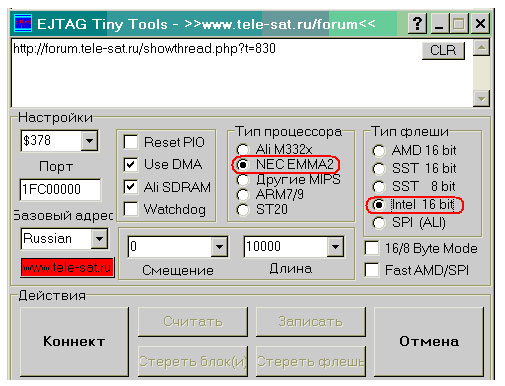Screen dimensions: 505x386
Task: Click the Стереть флешь button
Action: tap(310, 361)
